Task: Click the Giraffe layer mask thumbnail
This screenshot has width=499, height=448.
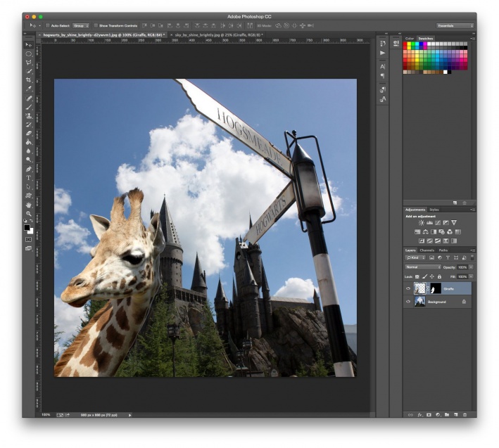Action: point(436,288)
